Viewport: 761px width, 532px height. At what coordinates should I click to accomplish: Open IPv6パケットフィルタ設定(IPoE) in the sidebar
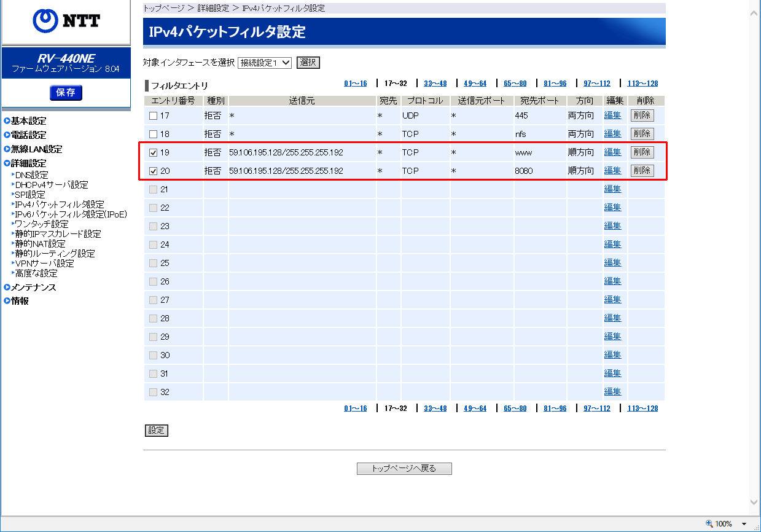pos(71,214)
